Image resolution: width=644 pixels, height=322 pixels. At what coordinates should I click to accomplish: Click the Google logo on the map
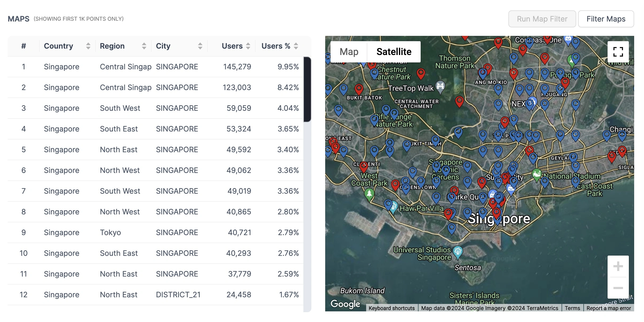345,304
